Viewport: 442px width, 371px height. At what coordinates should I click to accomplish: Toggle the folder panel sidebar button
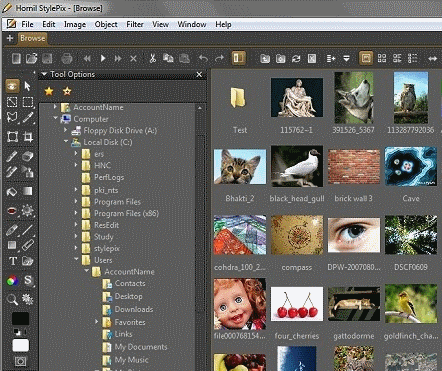pos(239,58)
